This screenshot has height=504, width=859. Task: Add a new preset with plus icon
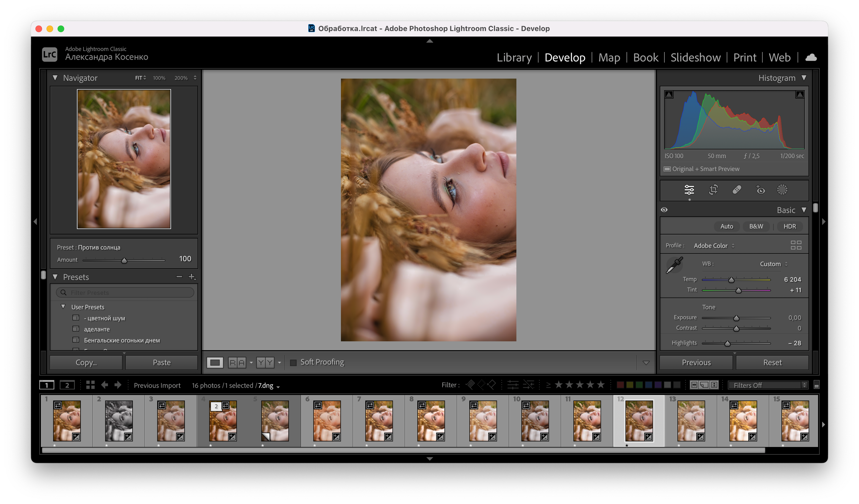pyautogui.click(x=192, y=277)
